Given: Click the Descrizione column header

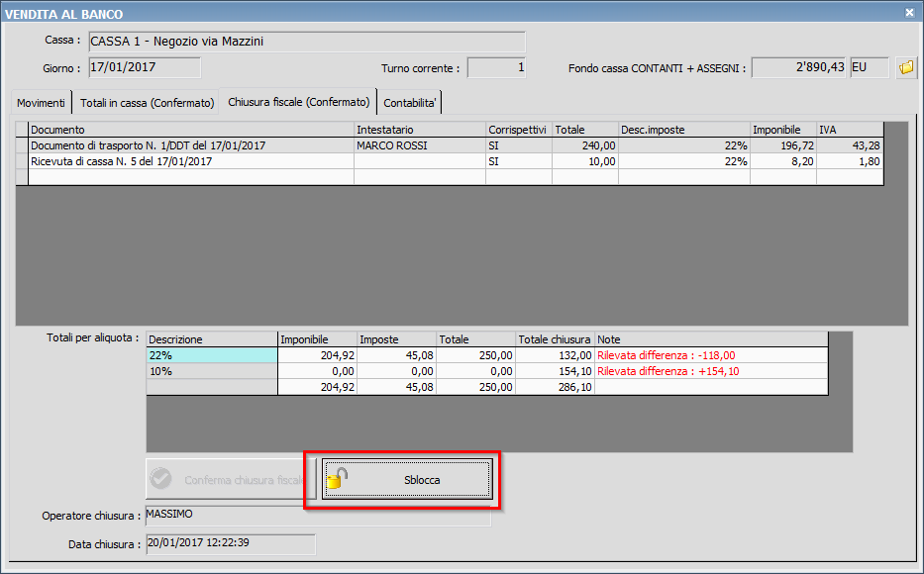Looking at the screenshot, I should 212,339.
